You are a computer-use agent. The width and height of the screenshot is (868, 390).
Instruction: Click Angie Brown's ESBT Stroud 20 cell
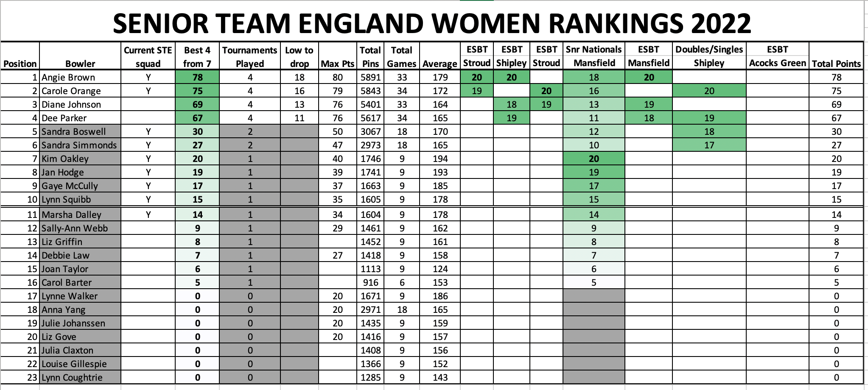477,77
